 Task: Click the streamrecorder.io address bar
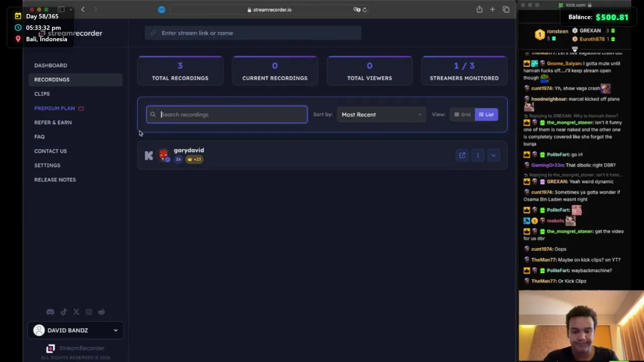point(269,10)
